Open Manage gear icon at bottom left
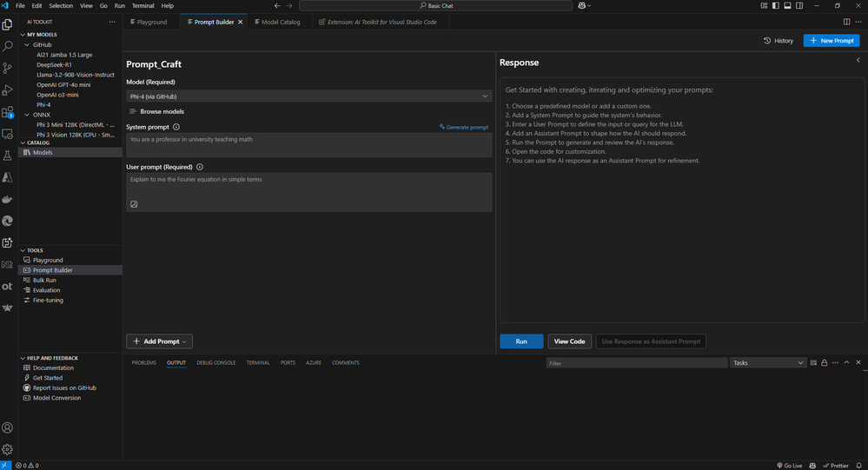Screen dimensions: 868x470 8,449
